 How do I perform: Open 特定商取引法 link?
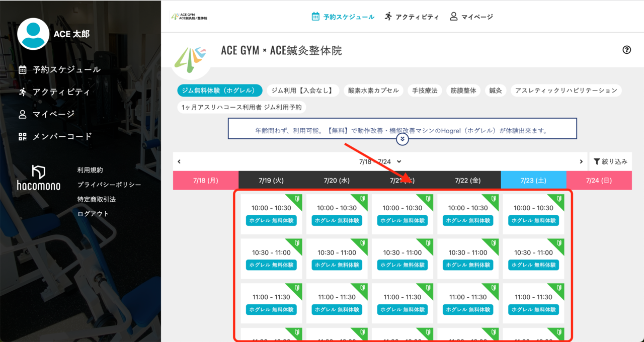(97, 199)
